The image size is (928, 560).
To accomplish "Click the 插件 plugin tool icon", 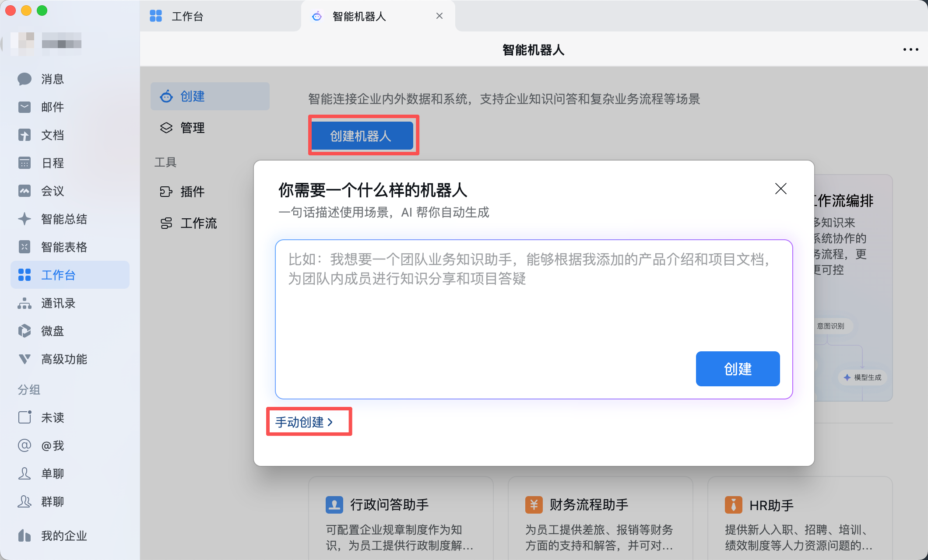I will coord(166,192).
